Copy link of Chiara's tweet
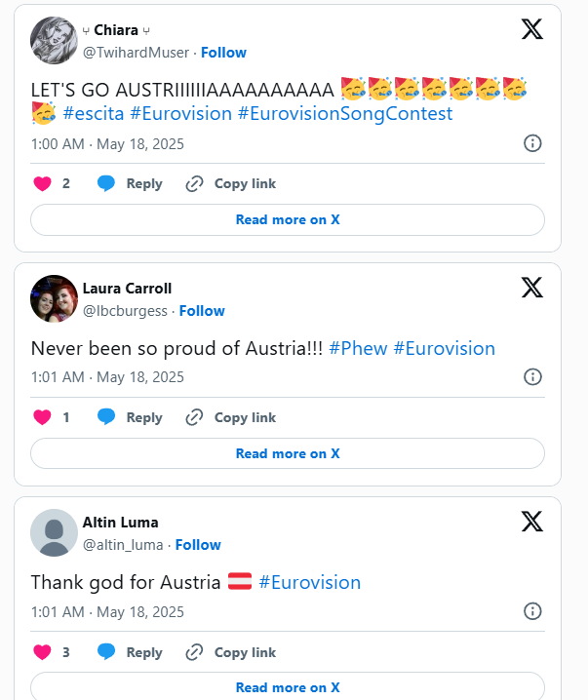This screenshot has height=700, width=588. [231, 183]
